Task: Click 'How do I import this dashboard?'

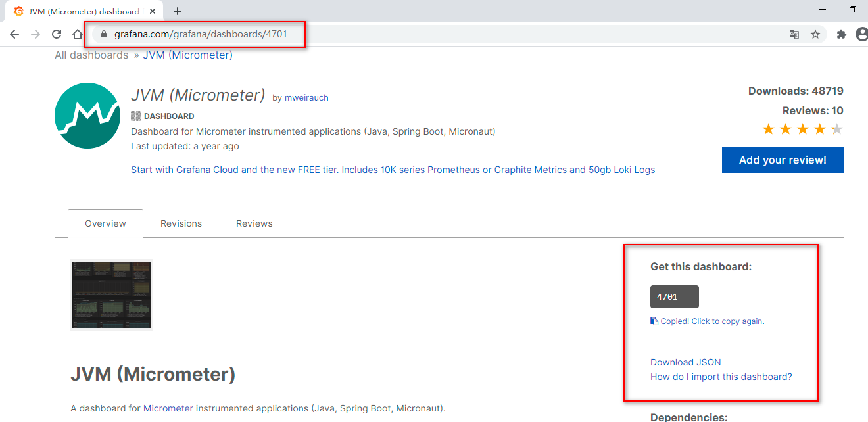Action: [721, 376]
